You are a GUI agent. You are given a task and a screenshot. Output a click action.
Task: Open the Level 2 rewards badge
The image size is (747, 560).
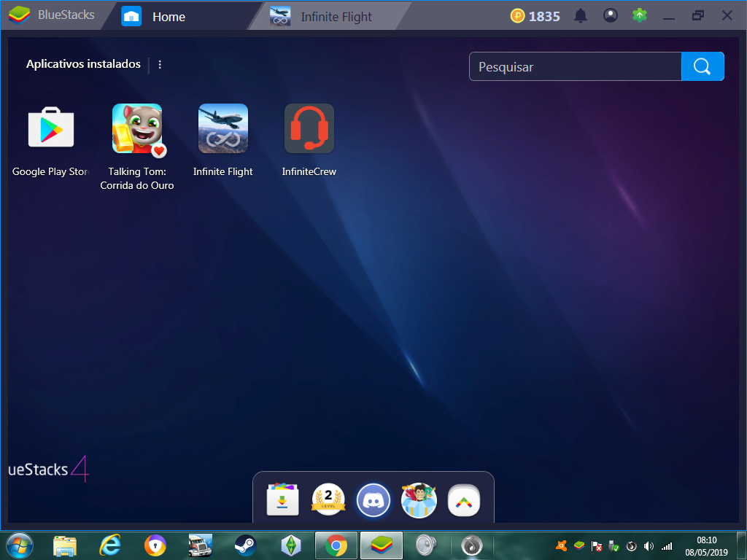[328, 500]
